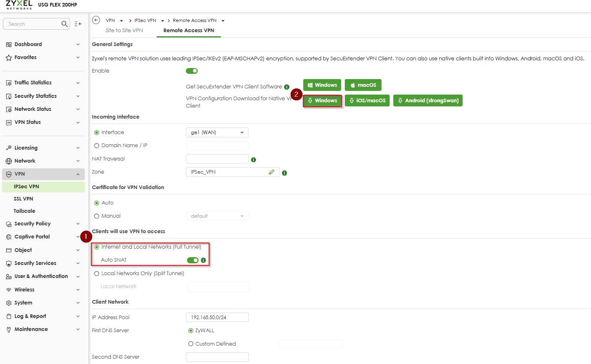Click the Maintenance wrench icon
The height and width of the screenshot is (364, 591).
click(9, 329)
